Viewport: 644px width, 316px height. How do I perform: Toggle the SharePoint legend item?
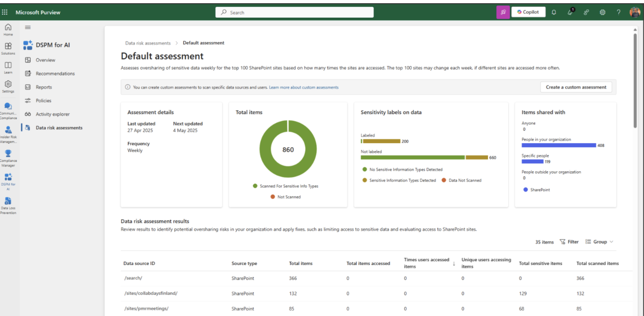click(x=536, y=189)
